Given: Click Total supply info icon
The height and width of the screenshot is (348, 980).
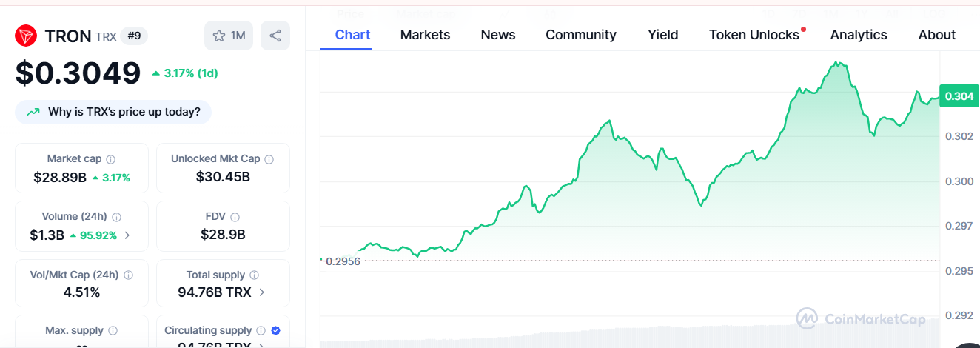Looking at the screenshot, I should click(254, 275).
